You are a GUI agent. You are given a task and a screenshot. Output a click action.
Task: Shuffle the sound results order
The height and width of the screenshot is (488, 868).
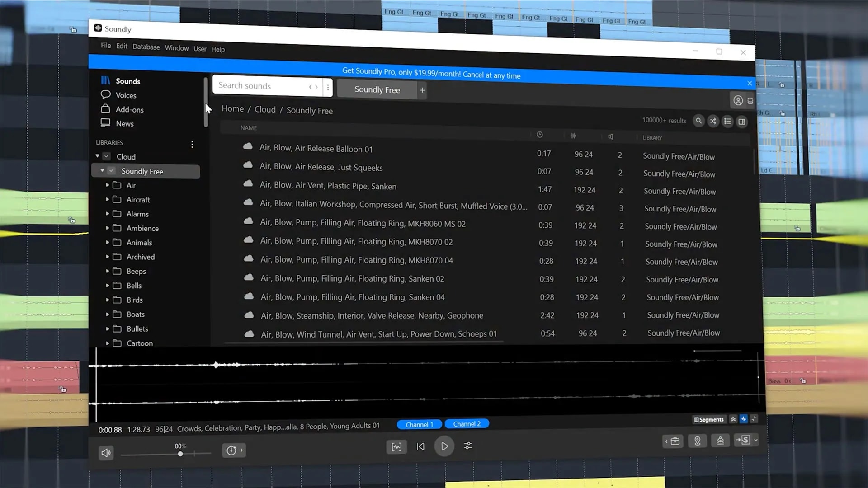pyautogui.click(x=713, y=121)
